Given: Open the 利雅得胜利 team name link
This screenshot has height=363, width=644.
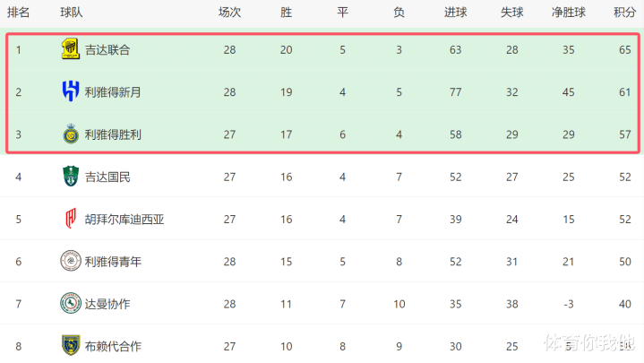Looking at the screenshot, I should pyautogui.click(x=113, y=134).
